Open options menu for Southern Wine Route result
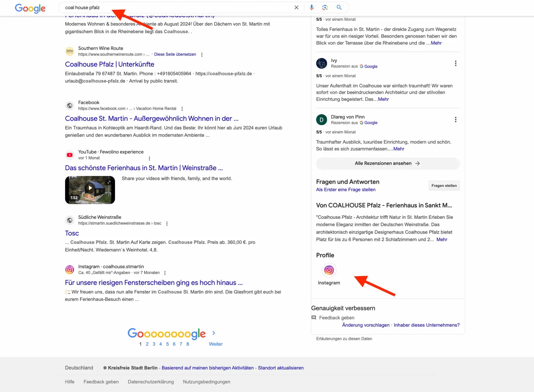 pyautogui.click(x=202, y=54)
